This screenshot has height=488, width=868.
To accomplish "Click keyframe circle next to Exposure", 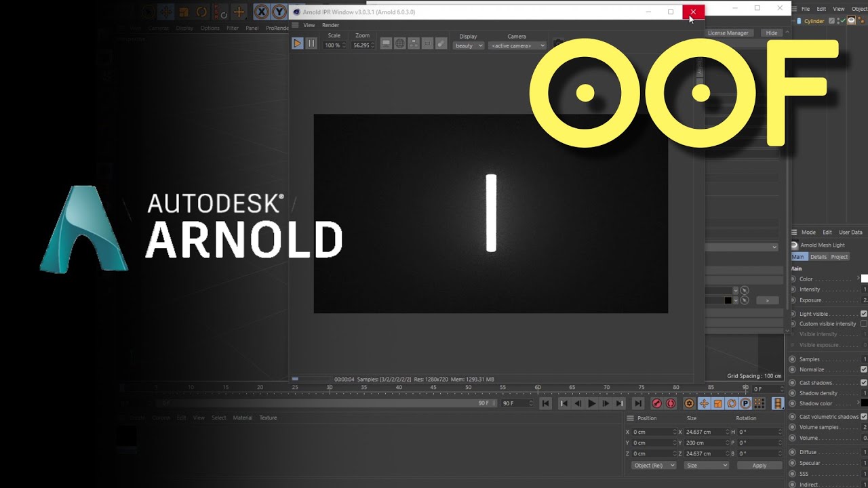I will 793,300.
